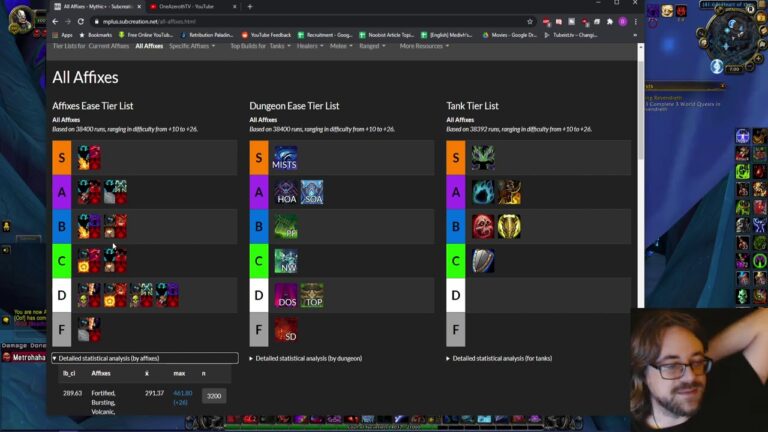Click the green C tier label in Tank list
Screen dimensions: 768x432
(456, 261)
